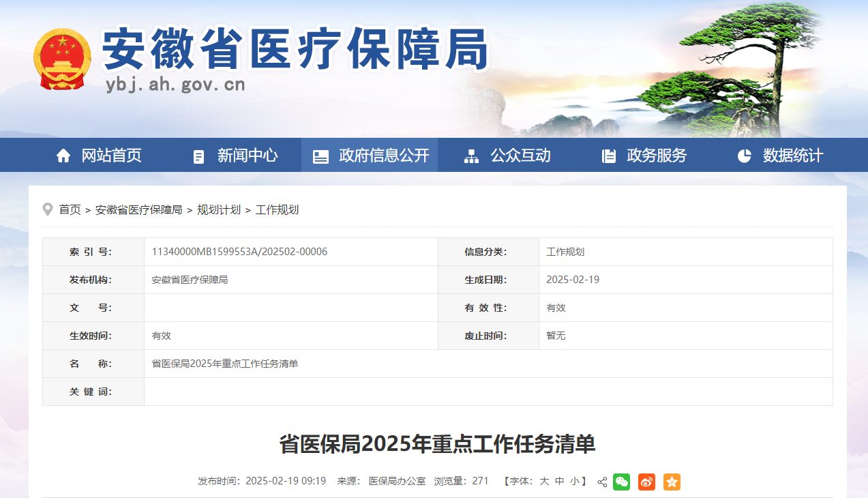The image size is (868, 498).
Task: Open 规划计划 breadcrumb link
Action: click(219, 209)
